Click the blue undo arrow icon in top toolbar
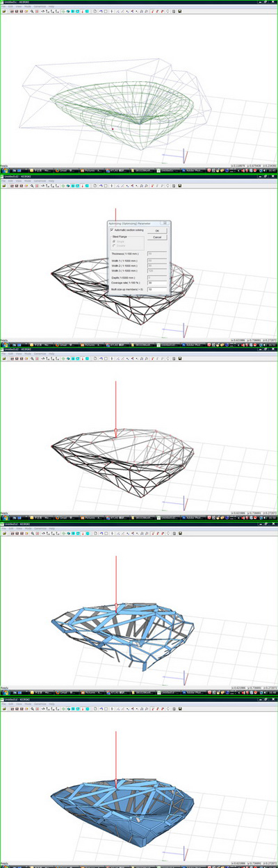 coord(101,11)
